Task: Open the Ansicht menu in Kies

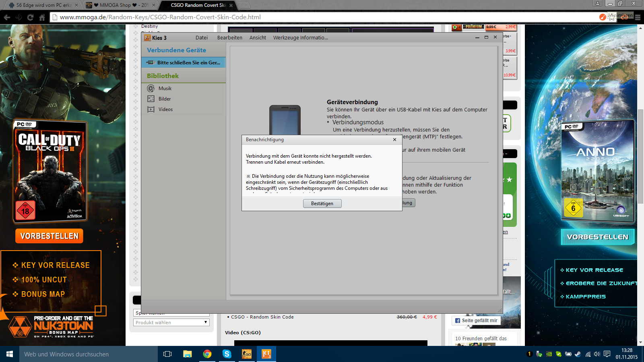Action: (x=258, y=38)
